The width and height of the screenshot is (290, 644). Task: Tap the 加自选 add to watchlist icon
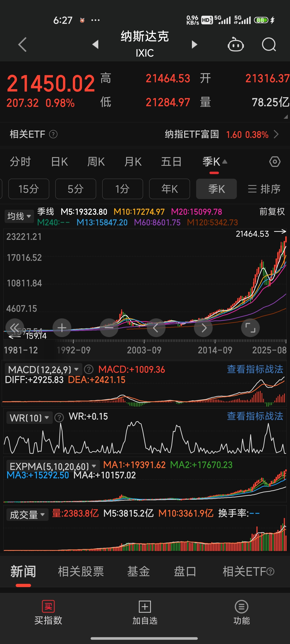point(145,607)
